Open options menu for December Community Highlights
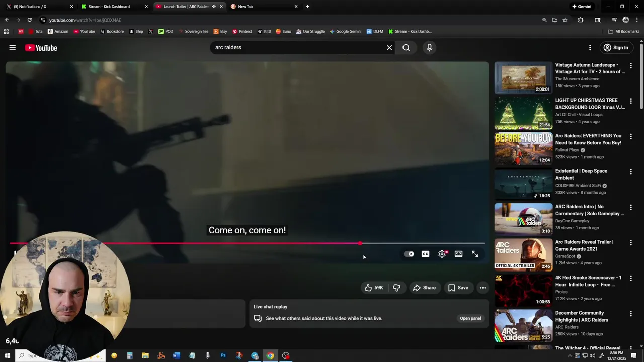Image resolution: width=644 pixels, height=362 pixels. point(631,314)
